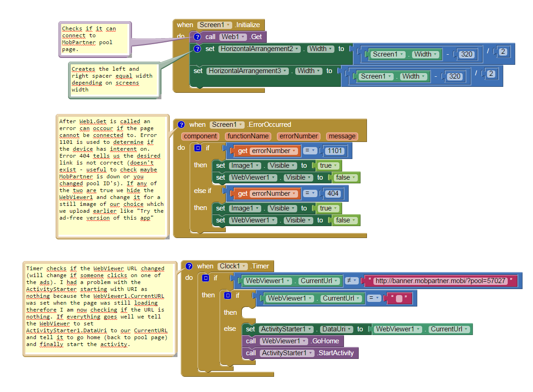Viewport: 533px width, 392px height.
Task: Click comment note 'Timer checks if the WebViewer URL'
Action: pos(100,309)
